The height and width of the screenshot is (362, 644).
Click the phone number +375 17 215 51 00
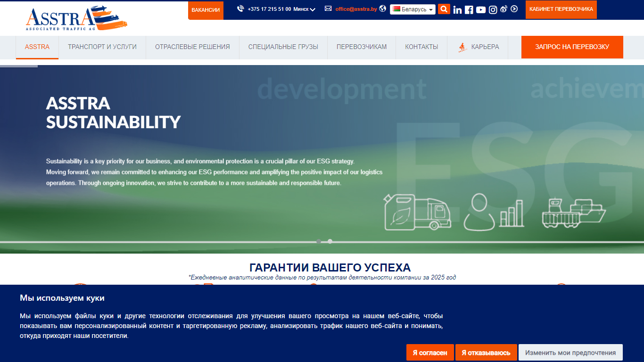[269, 9]
